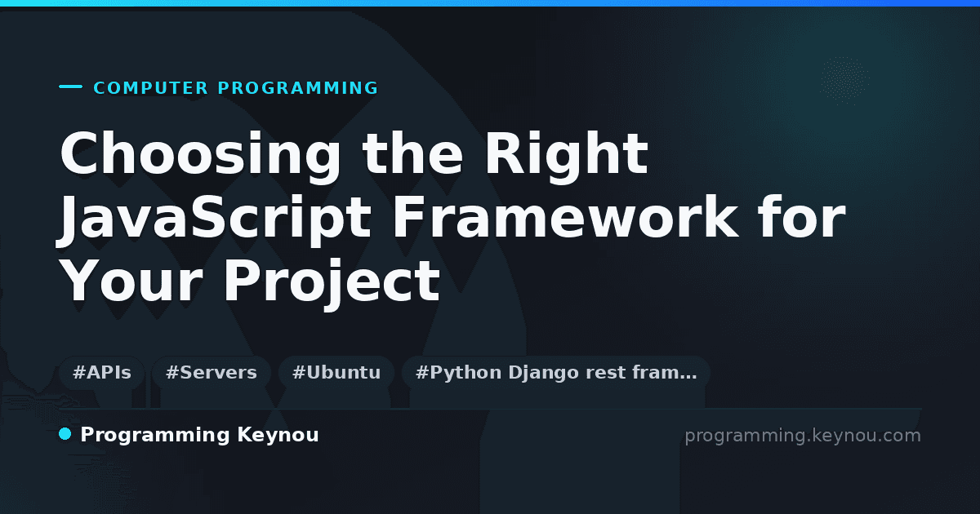
Task: Select the #Ubuntu tag
Action: click(336, 373)
